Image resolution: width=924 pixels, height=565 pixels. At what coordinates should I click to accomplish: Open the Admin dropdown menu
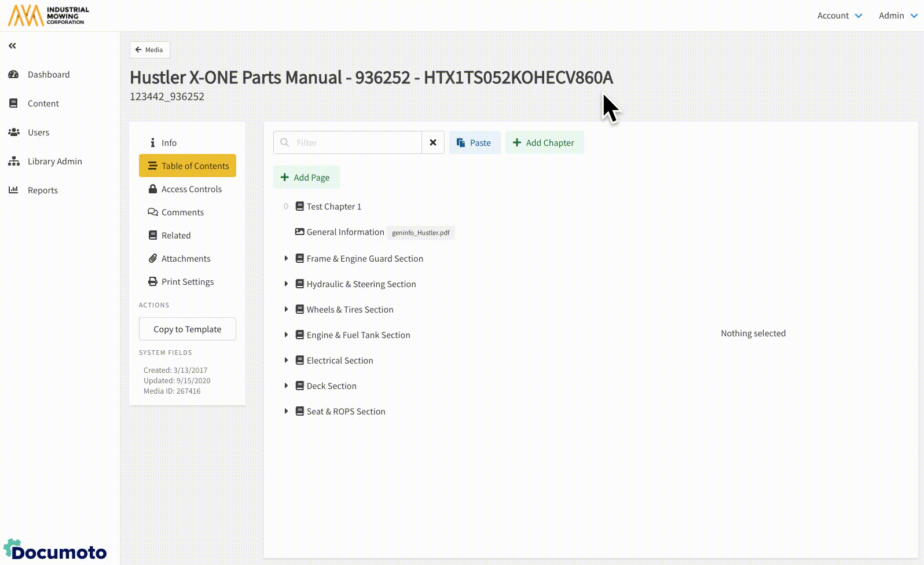click(897, 16)
